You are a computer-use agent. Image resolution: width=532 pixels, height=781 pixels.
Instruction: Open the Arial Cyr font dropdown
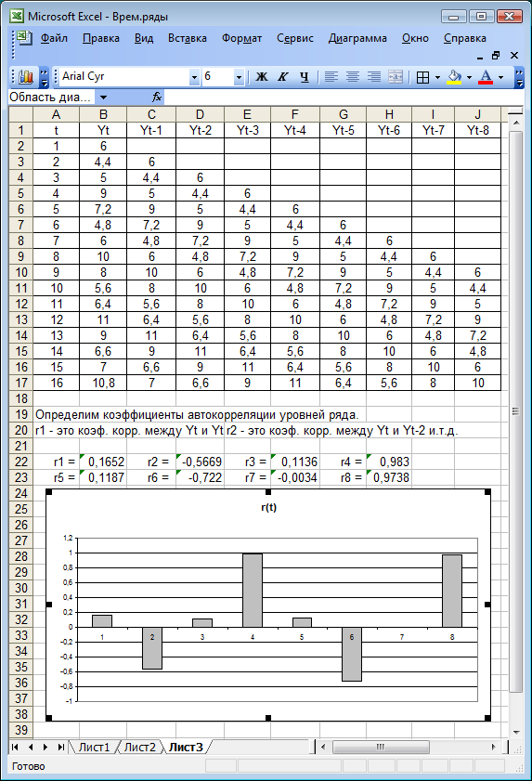[x=194, y=77]
